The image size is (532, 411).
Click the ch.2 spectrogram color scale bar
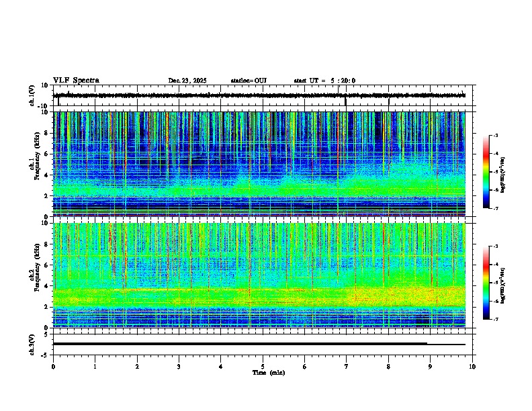[486, 283]
